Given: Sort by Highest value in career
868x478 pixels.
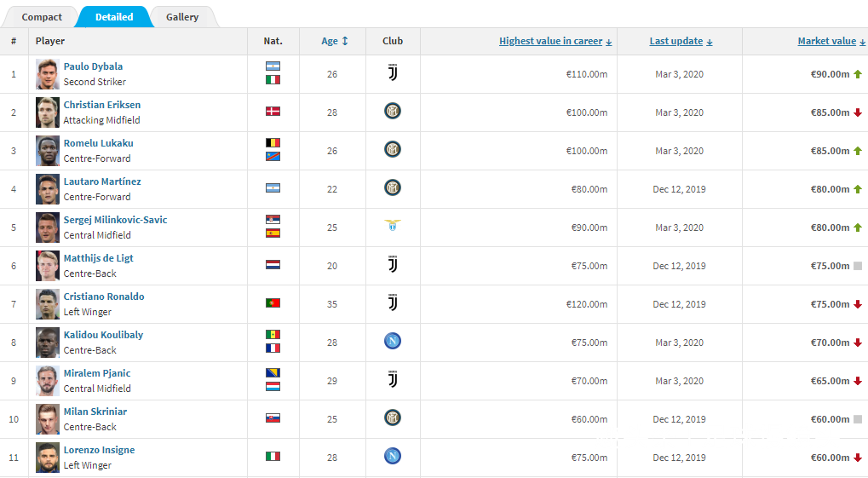Looking at the screenshot, I should (x=555, y=41).
